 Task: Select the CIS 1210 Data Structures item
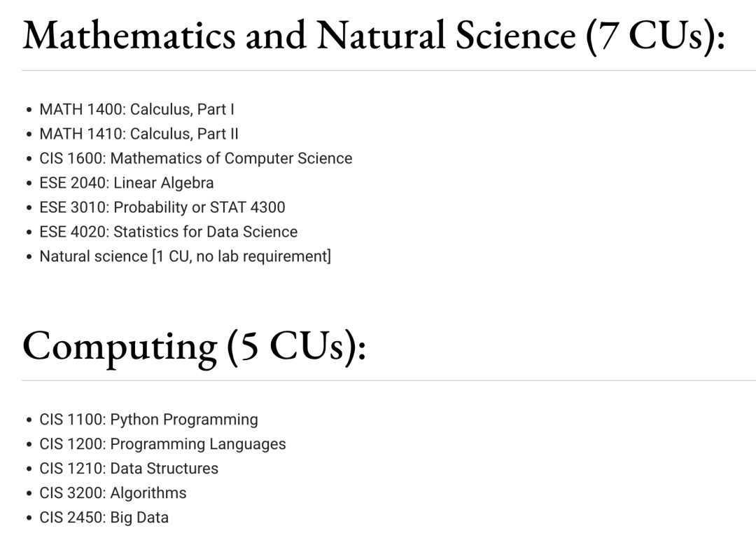(x=129, y=469)
